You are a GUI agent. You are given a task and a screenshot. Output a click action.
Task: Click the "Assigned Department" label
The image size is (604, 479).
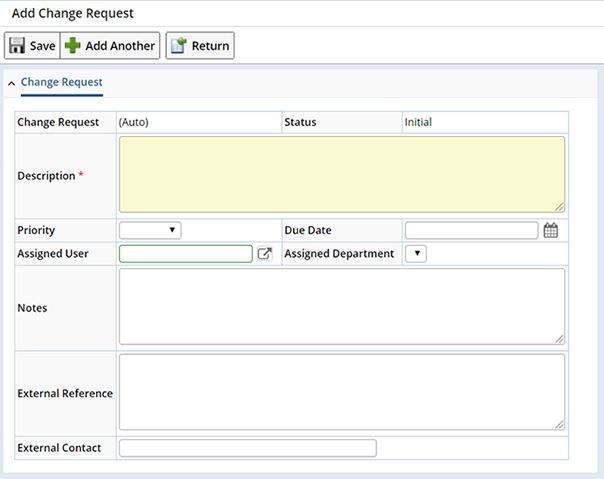pyautogui.click(x=339, y=254)
